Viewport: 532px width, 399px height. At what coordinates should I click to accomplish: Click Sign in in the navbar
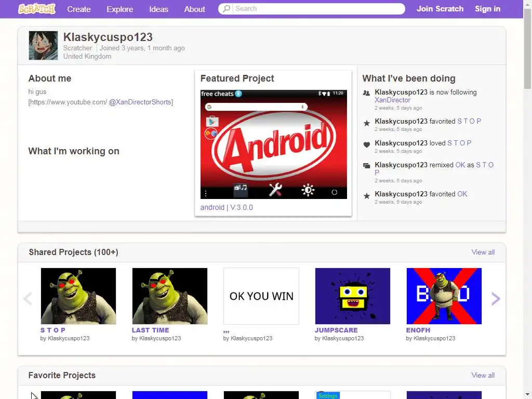(x=487, y=9)
